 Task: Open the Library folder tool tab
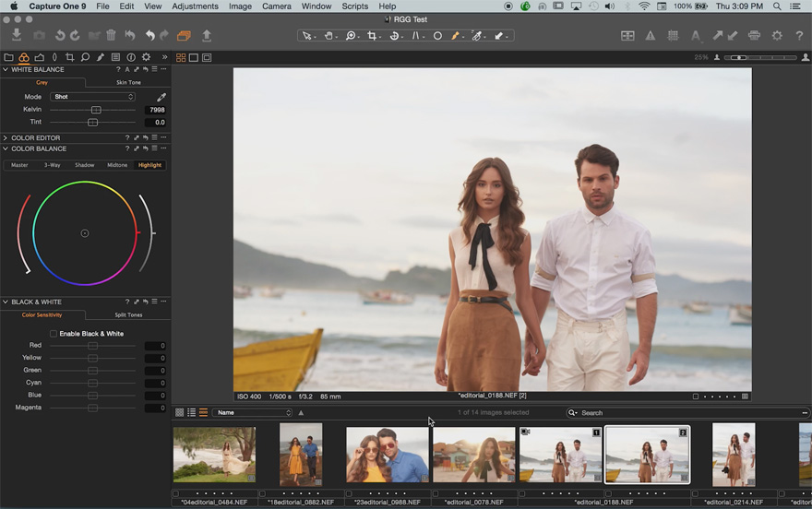point(9,57)
